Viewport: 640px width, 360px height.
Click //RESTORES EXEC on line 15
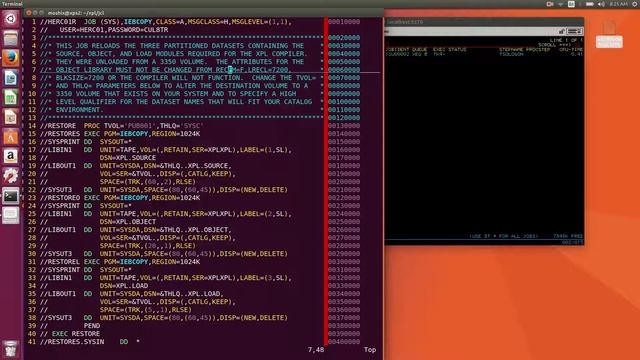tap(69, 134)
